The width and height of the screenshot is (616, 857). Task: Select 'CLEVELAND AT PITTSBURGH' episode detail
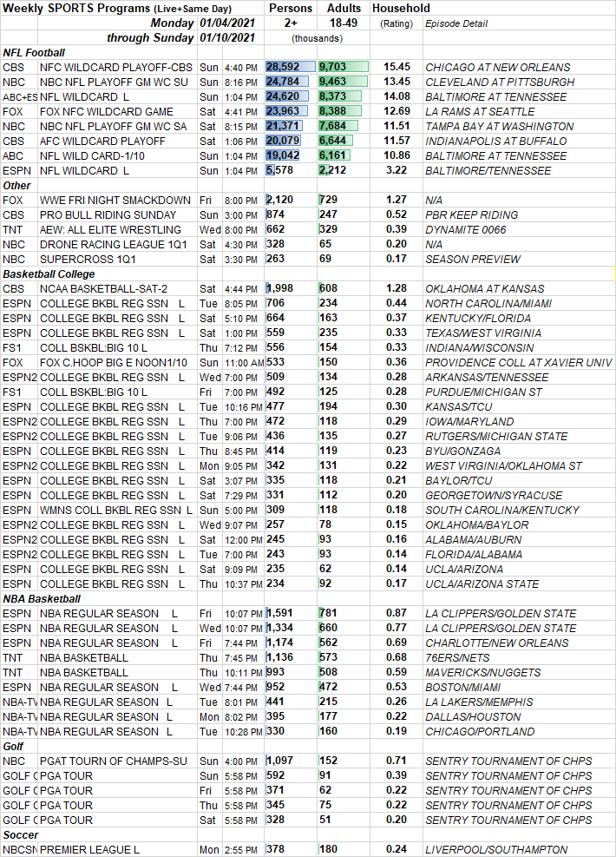pyautogui.click(x=500, y=82)
